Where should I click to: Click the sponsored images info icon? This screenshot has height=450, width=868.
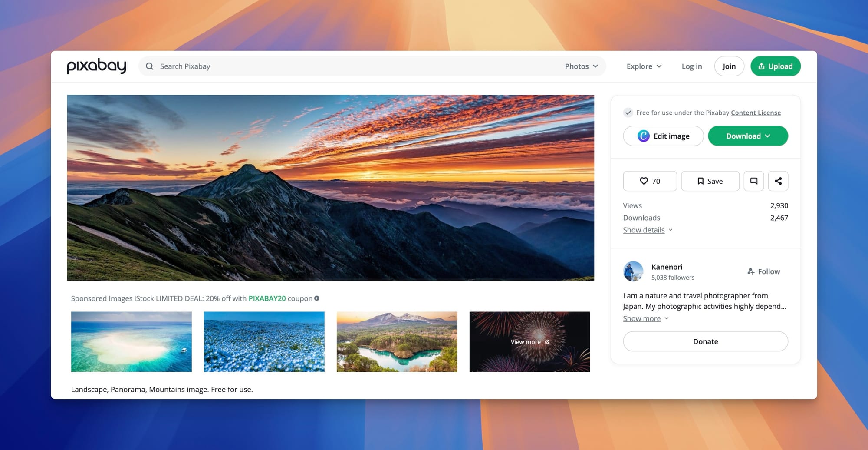(x=317, y=298)
